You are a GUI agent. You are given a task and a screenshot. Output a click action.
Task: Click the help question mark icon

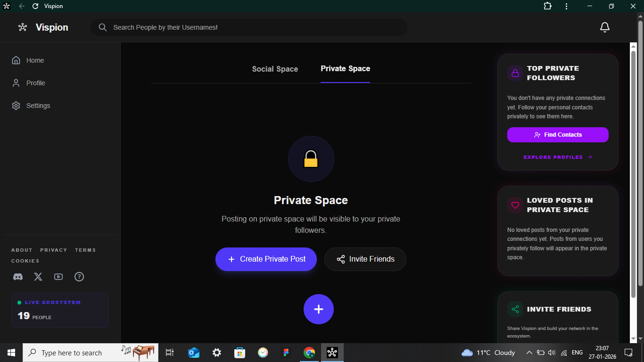pyautogui.click(x=79, y=277)
